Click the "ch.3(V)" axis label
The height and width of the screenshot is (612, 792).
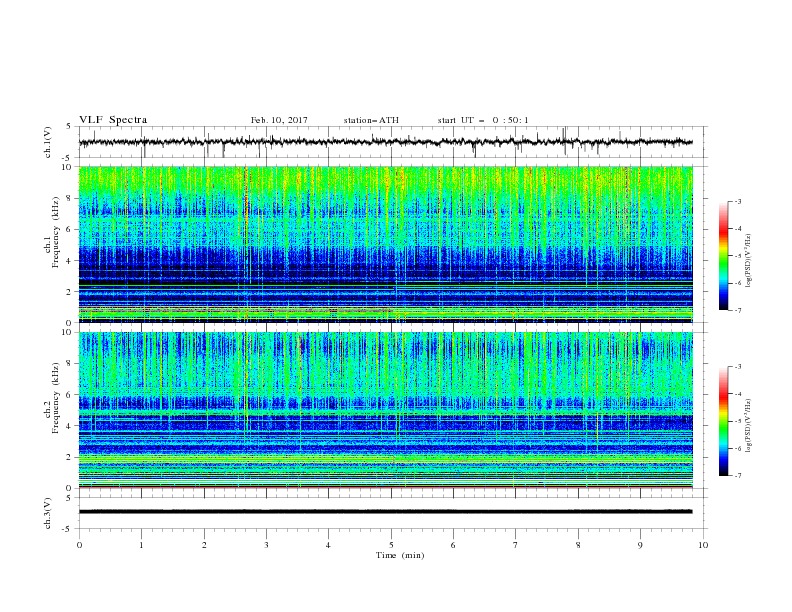point(48,513)
